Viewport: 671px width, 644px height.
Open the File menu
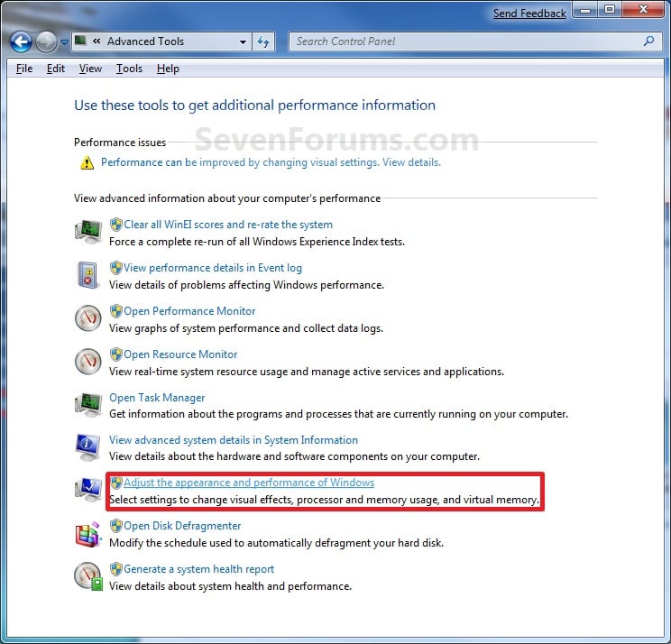point(24,69)
